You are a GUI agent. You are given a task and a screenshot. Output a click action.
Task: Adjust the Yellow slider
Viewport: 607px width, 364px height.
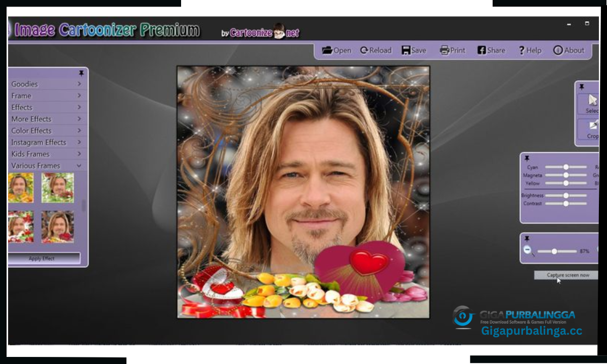pyautogui.click(x=566, y=183)
